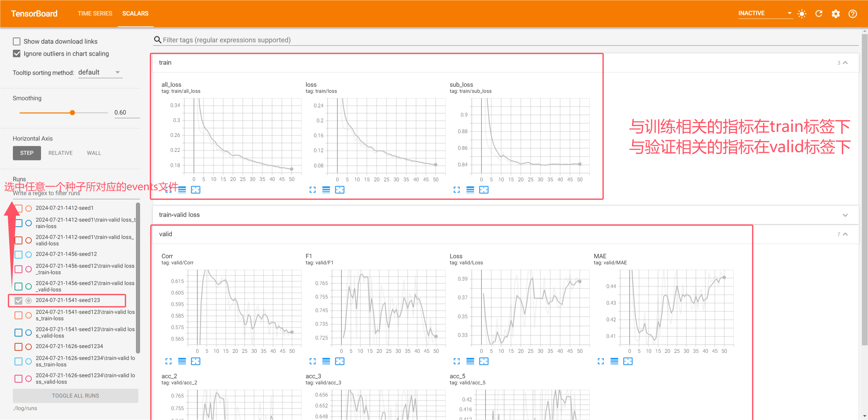This screenshot has height=420, width=868.
Task: Open the help question mark icon
Action: [x=853, y=14]
